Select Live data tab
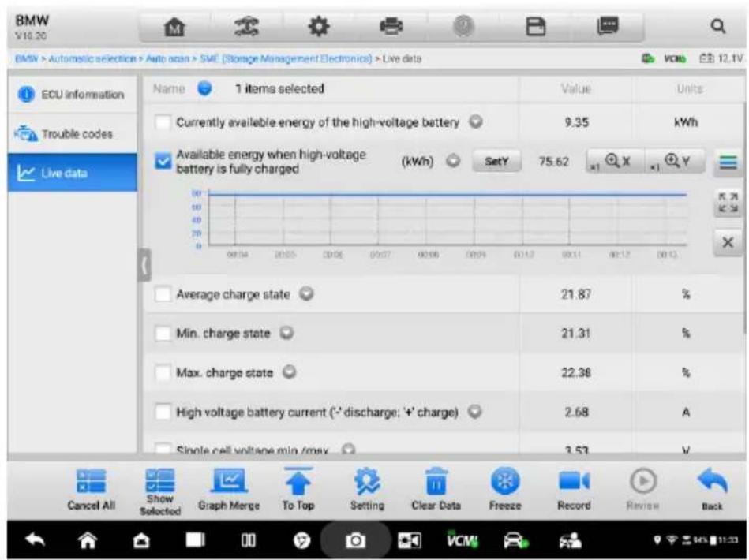This screenshot has height=560, width=749. click(x=72, y=173)
